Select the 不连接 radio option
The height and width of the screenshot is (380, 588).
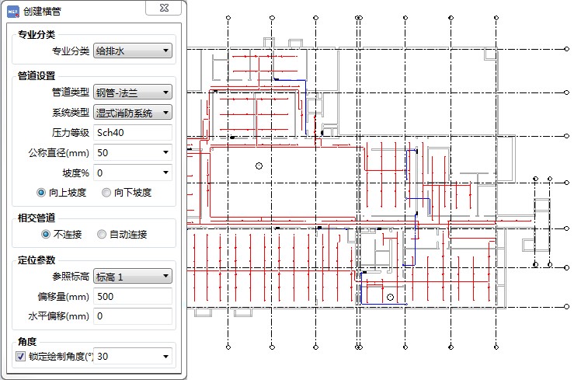pyautogui.click(x=46, y=235)
